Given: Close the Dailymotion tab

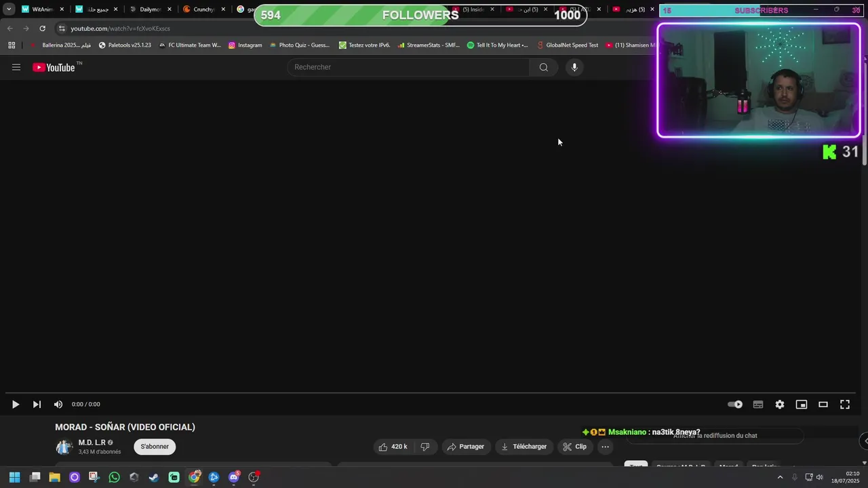Looking at the screenshot, I should click(x=170, y=9).
